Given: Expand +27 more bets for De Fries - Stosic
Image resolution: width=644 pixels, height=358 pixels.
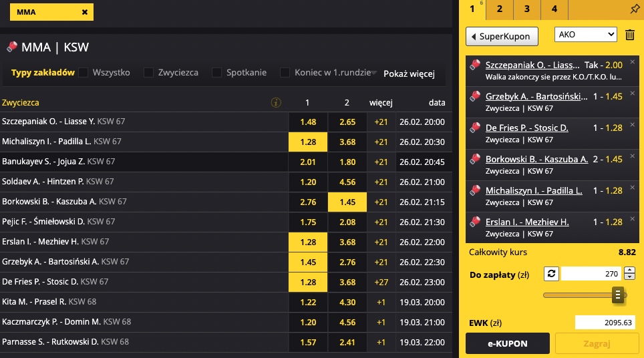Looking at the screenshot, I should pyautogui.click(x=381, y=282).
